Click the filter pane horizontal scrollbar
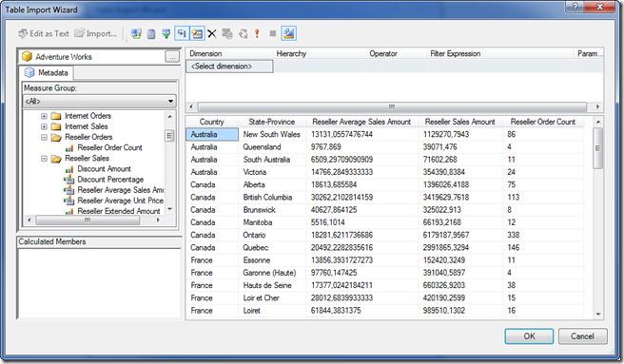Viewport: 624px width, 364px height. pos(392,107)
